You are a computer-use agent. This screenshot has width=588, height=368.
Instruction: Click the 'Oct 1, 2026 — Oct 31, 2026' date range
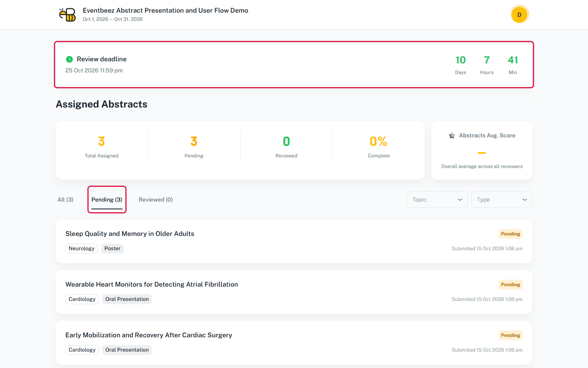(113, 19)
